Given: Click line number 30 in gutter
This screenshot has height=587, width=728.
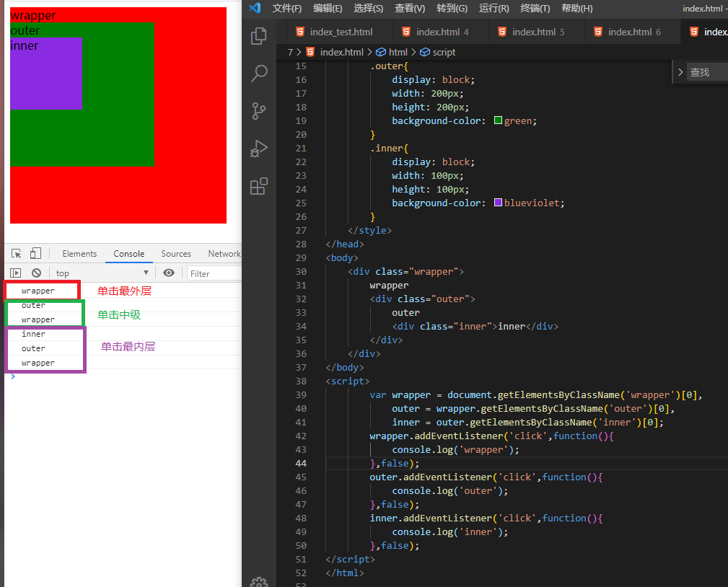Looking at the screenshot, I should [x=301, y=271].
